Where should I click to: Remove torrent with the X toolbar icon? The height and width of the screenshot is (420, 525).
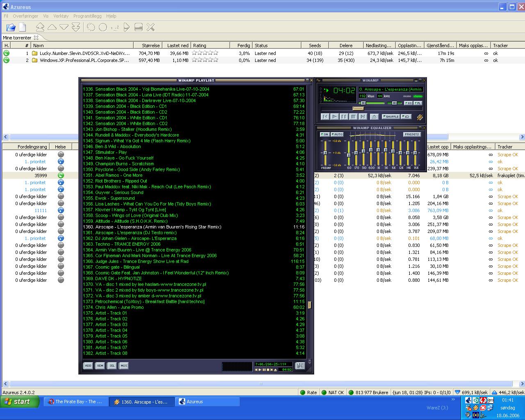pos(151,27)
